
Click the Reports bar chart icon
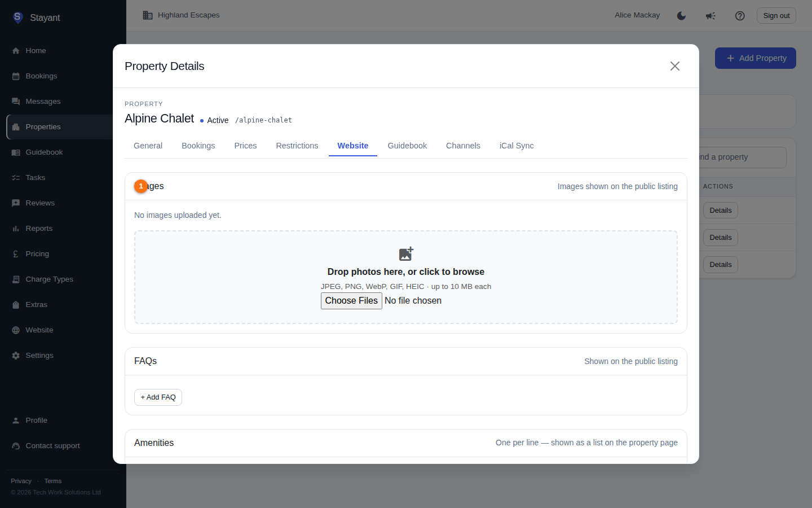click(16, 229)
